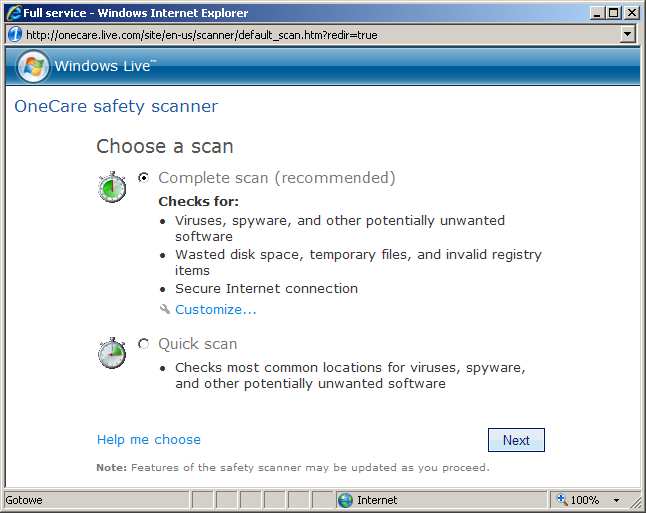This screenshot has width=646, height=513.
Task: Select the Quick scan radio button
Action: pyautogui.click(x=143, y=344)
